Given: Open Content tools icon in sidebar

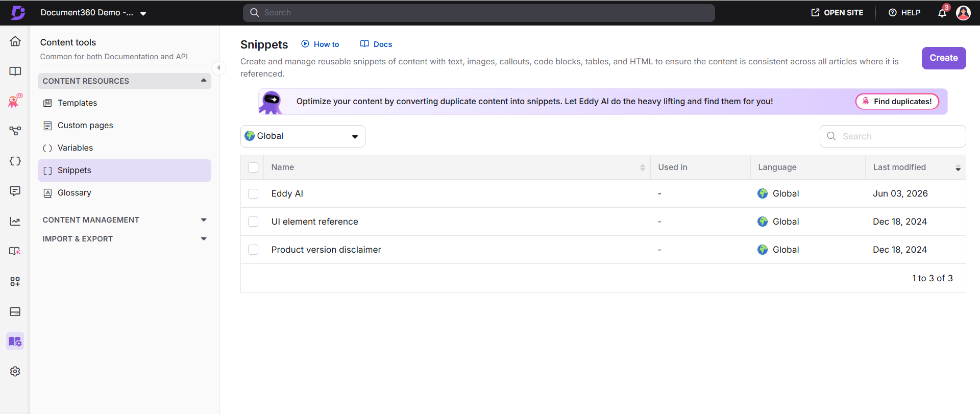Looking at the screenshot, I should click(15, 341).
